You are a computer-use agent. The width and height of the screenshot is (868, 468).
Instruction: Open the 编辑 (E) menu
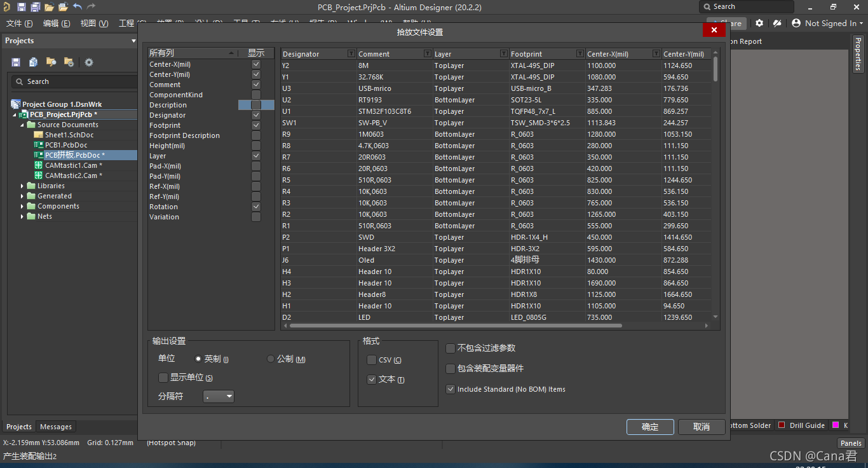tap(57, 24)
